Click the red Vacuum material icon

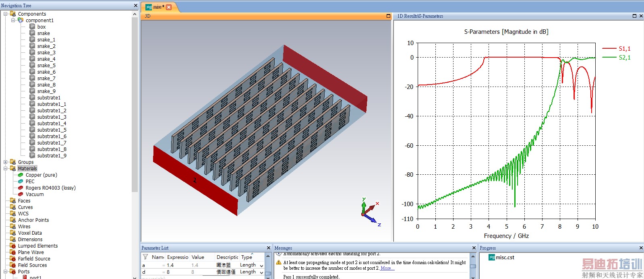[x=21, y=194]
